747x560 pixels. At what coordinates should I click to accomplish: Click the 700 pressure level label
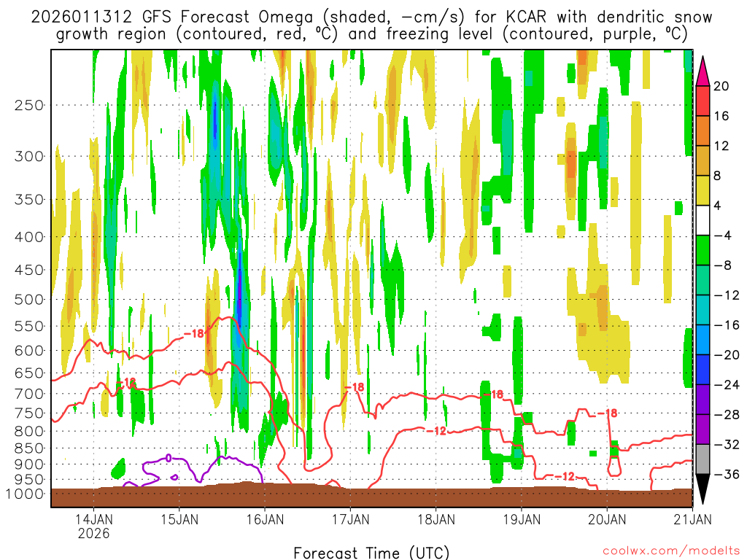tap(29, 394)
